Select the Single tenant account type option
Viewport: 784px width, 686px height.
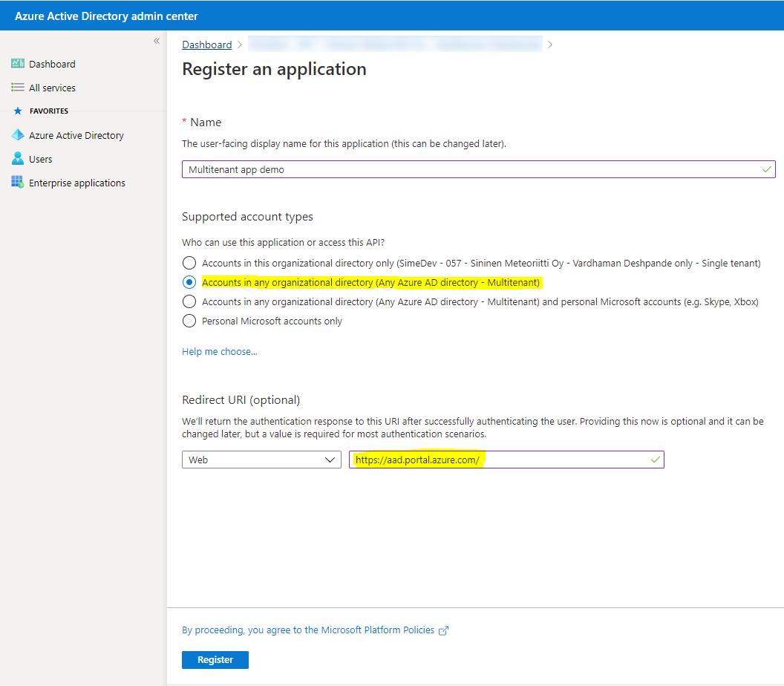click(189, 263)
